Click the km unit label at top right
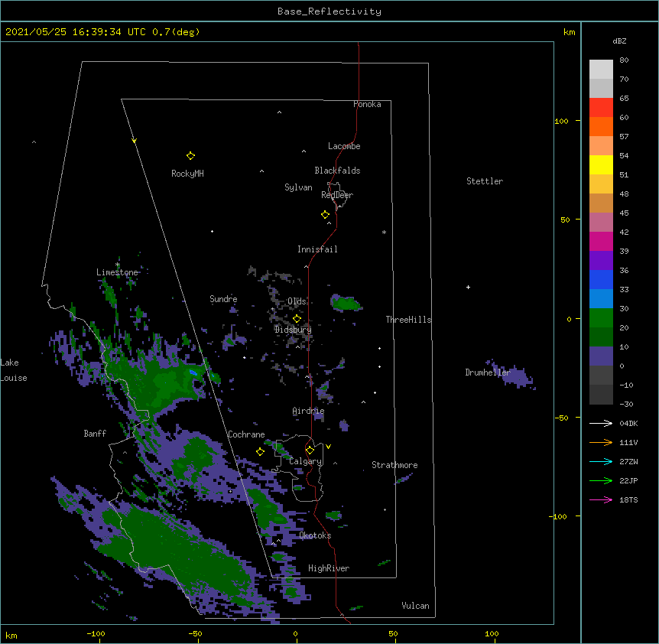The width and height of the screenshot is (659, 644). (x=569, y=32)
